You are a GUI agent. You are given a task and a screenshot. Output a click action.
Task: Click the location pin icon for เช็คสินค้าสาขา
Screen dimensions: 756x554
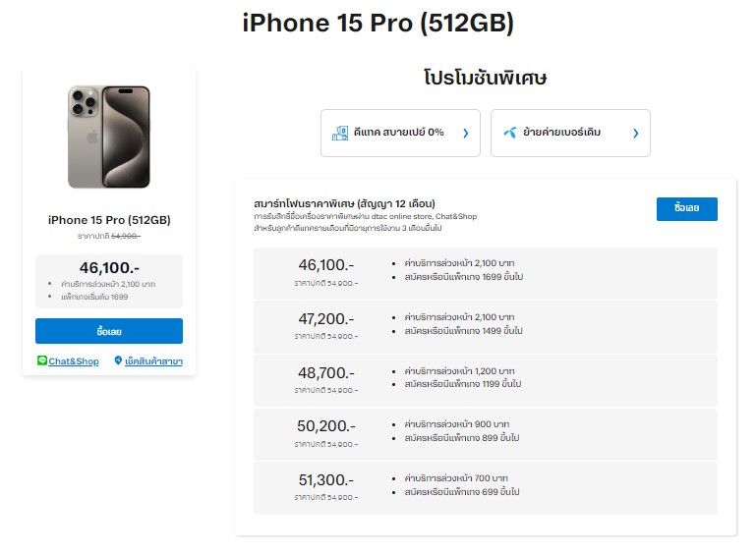click(x=118, y=361)
